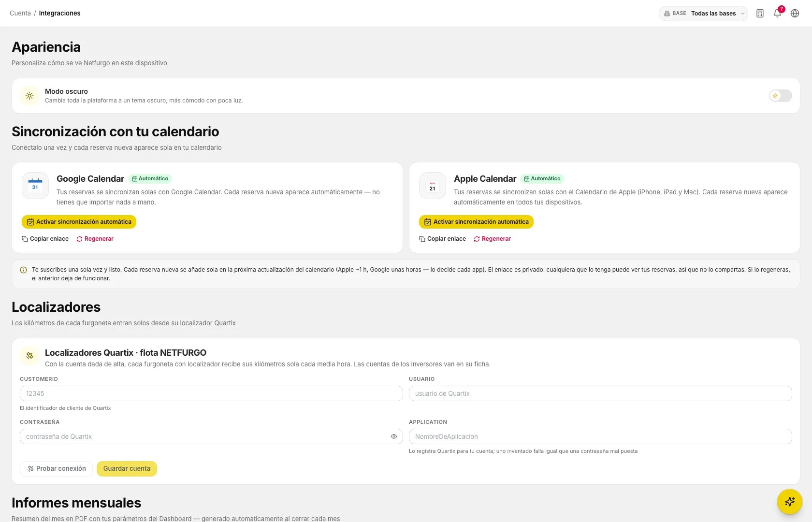Click Guardar cuenta button
This screenshot has height=522, width=812.
pos(127,469)
